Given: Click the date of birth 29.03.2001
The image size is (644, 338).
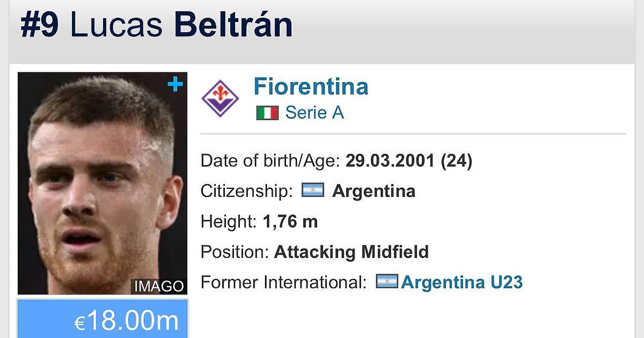Looking at the screenshot, I should point(390,160).
